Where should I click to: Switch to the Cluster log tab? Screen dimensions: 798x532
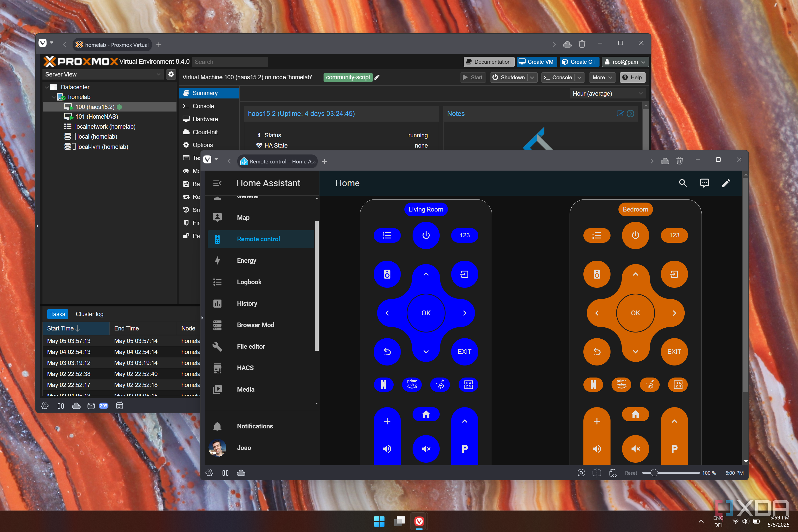point(90,314)
